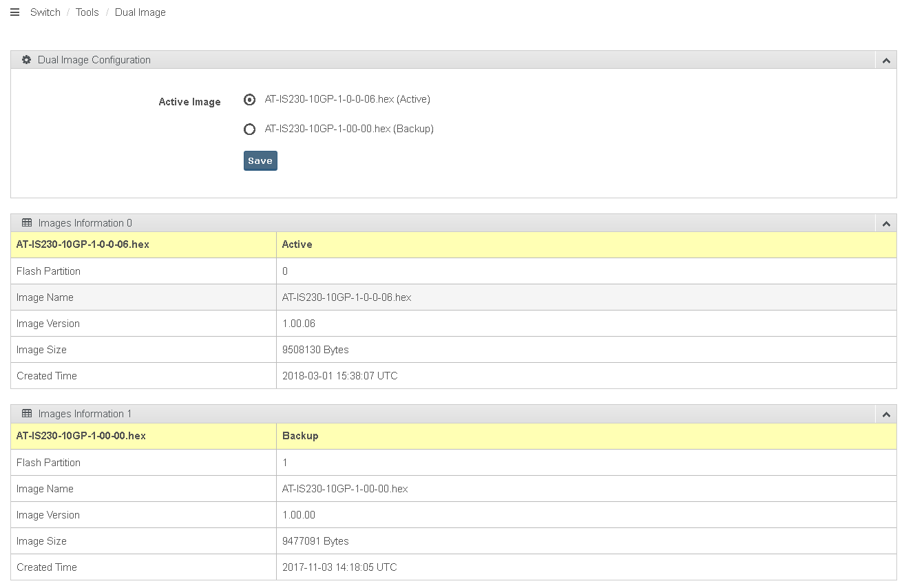Collapse the Images Information 0 panel
The image size is (904, 588).
(886, 224)
